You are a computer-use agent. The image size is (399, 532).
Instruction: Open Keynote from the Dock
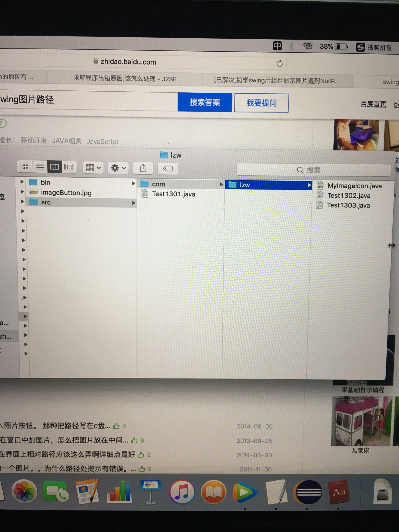[x=151, y=491]
